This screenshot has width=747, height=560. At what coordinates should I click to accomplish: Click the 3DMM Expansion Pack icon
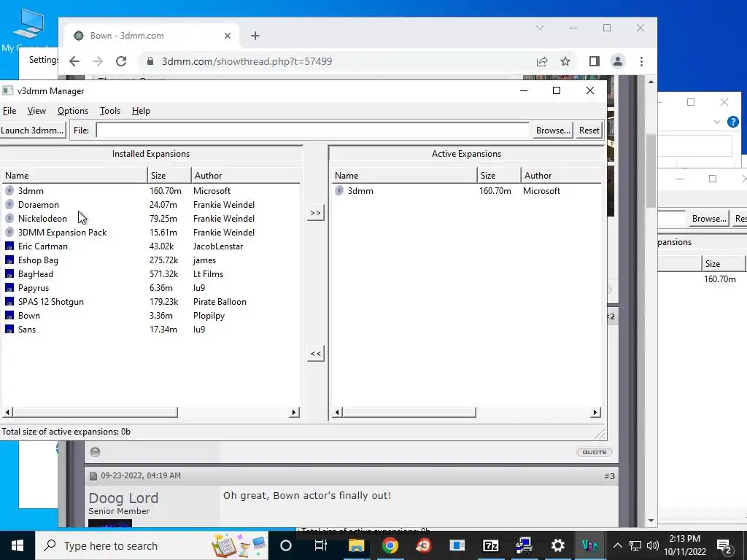pos(9,232)
